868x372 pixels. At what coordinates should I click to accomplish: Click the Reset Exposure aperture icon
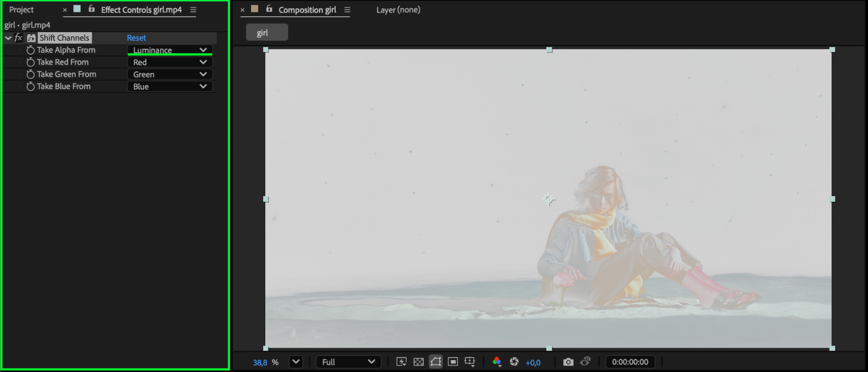point(514,362)
